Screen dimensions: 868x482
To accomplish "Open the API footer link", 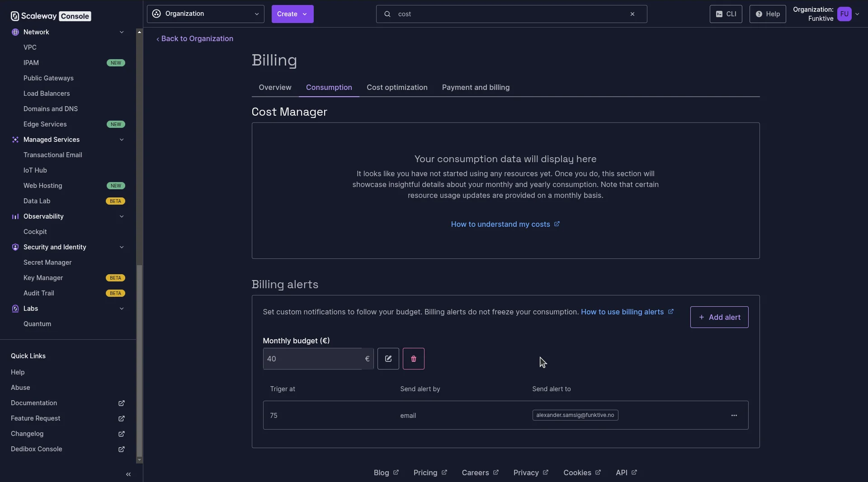I will coord(626,473).
